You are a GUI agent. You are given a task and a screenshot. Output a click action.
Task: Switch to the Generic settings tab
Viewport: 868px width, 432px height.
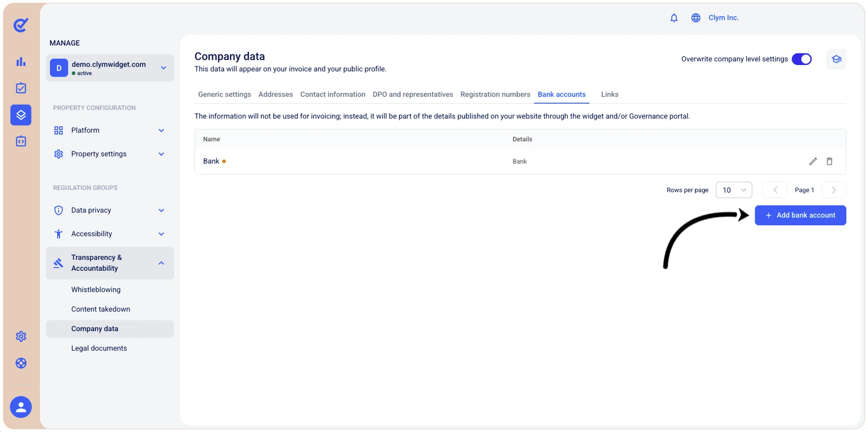224,95
